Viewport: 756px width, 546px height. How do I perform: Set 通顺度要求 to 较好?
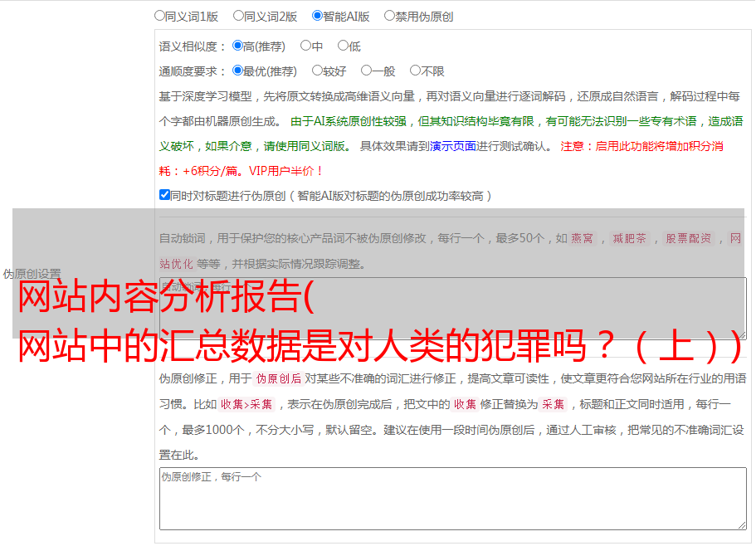tap(317, 71)
